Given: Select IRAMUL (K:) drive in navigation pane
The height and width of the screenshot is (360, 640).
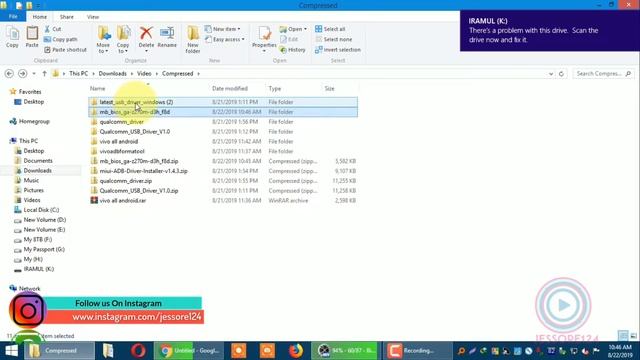Looking at the screenshot, I should [38, 269].
